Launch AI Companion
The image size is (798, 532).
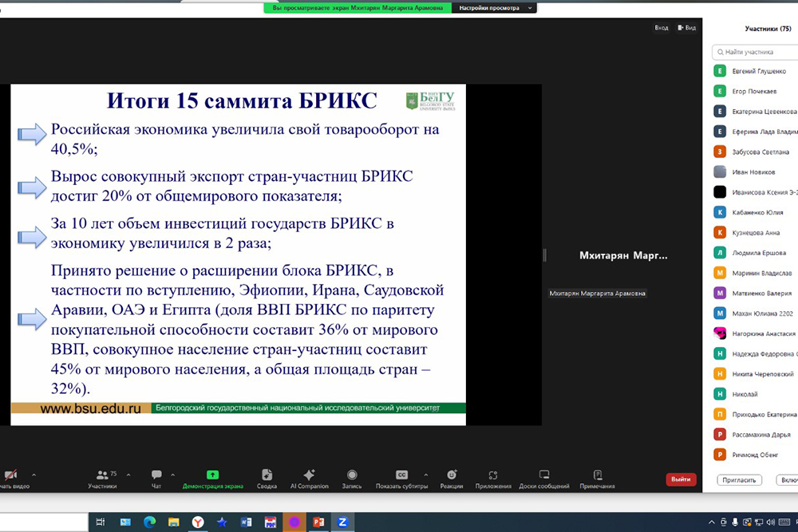point(309,475)
